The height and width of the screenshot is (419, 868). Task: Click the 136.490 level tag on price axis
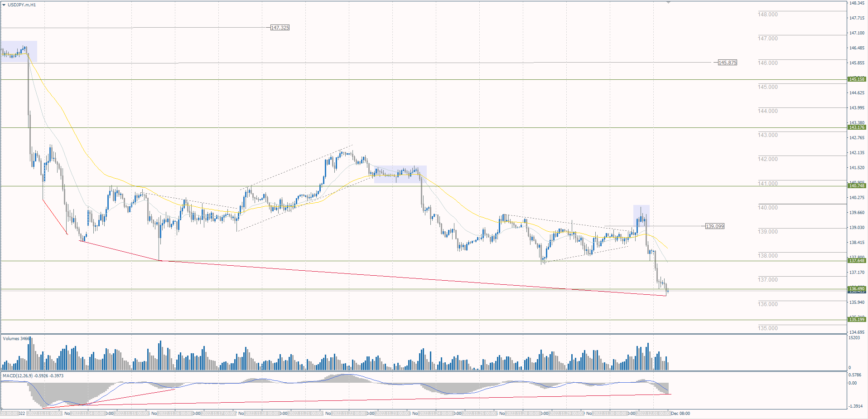pos(857,289)
